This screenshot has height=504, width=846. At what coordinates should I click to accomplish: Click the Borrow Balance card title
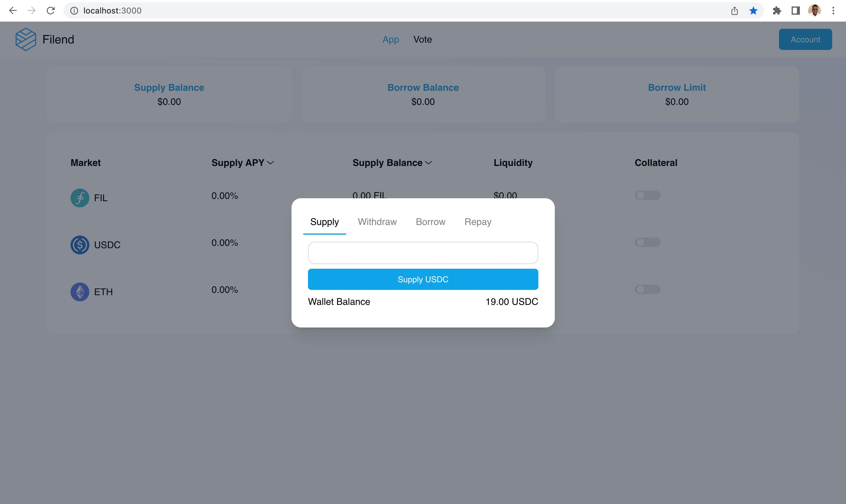pyautogui.click(x=423, y=87)
